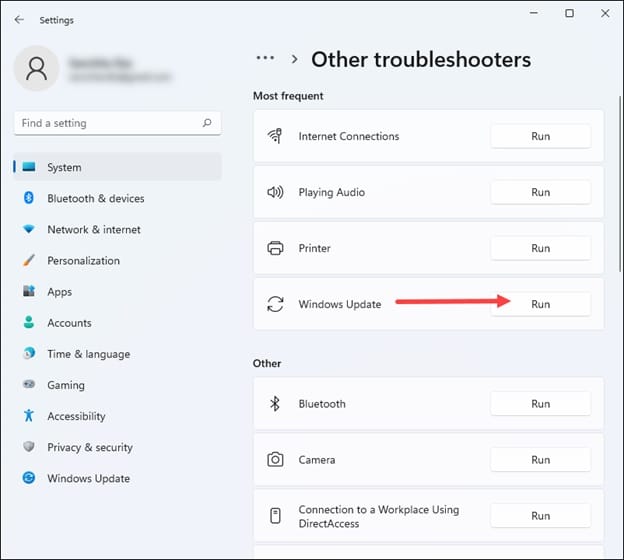This screenshot has width=624, height=560.
Task: Click the Windows Update sidebar icon
Action: coord(29,478)
